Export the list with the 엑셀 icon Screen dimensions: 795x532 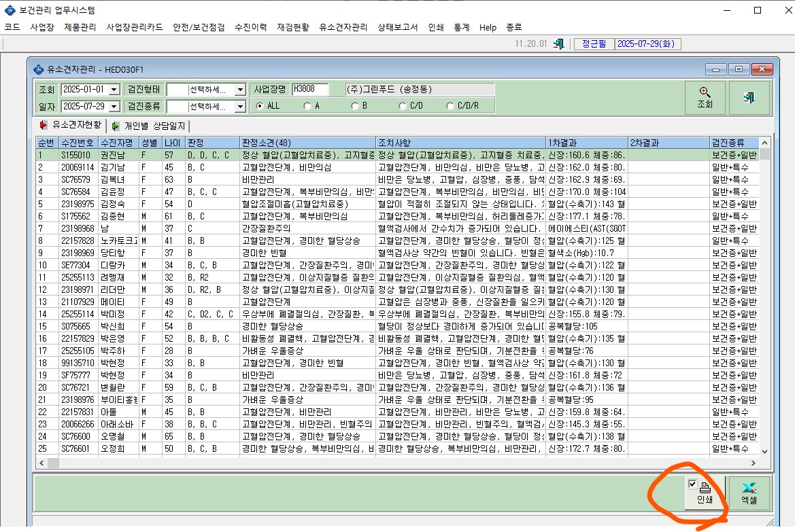749,493
